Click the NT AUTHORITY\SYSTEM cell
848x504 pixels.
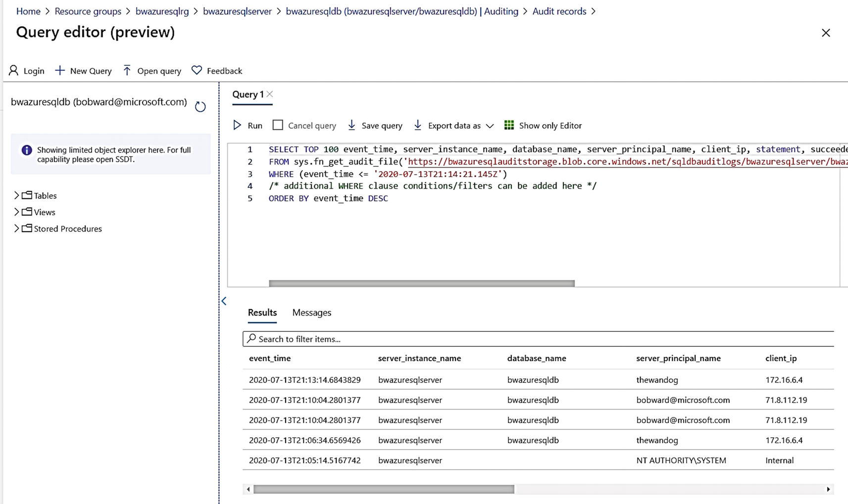[x=681, y=460]
